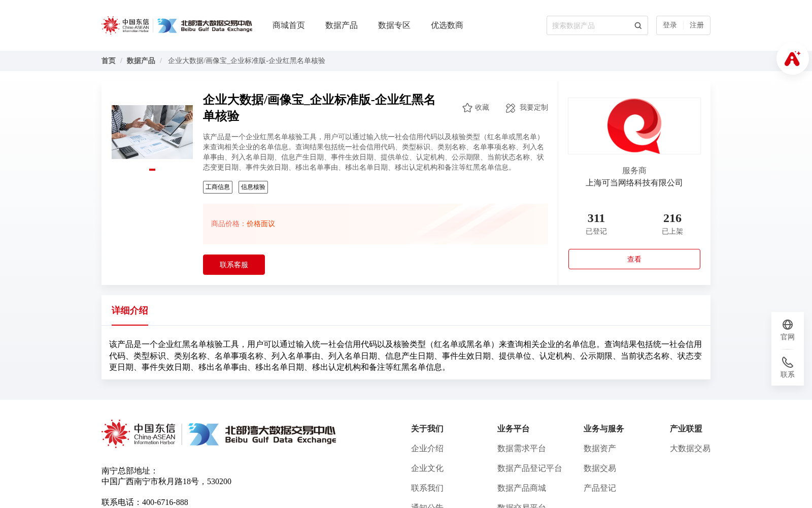Click the phone contact icon
Viewport: 812px width, 508px height.
[788, 362]
